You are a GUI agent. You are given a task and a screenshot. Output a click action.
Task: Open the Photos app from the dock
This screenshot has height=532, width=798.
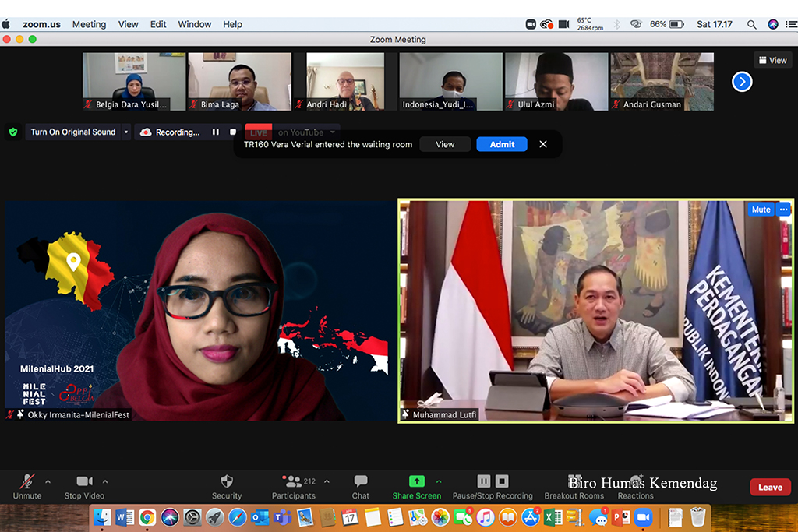pyautogui.click(x=440, y=518)
